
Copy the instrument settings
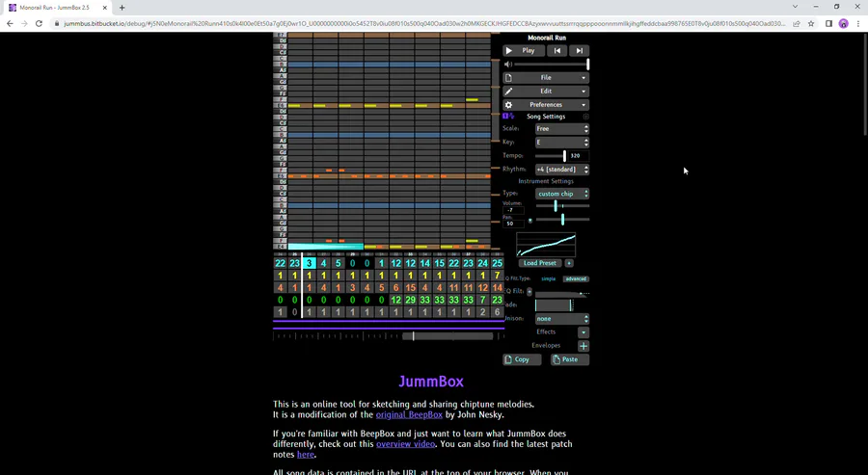point(522,359)
